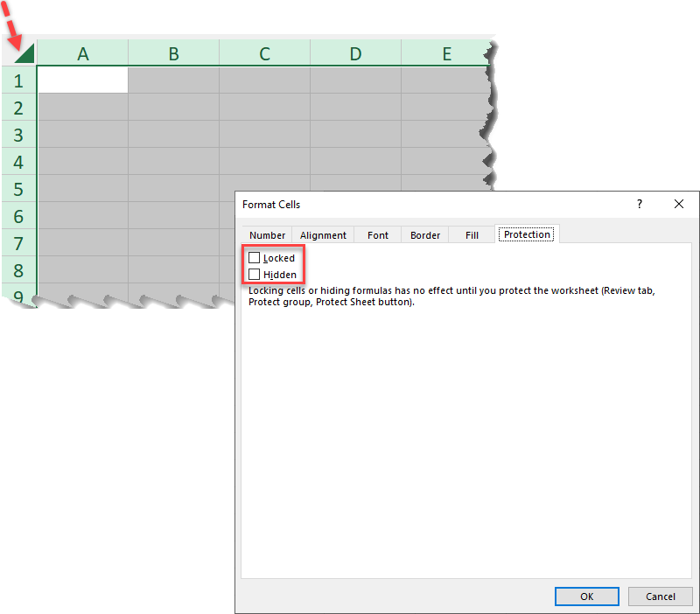Image resolution: width=700 pixels, height=614 pixels.
Task: Click cell B3 in the grid
Action: coord(173,135)
